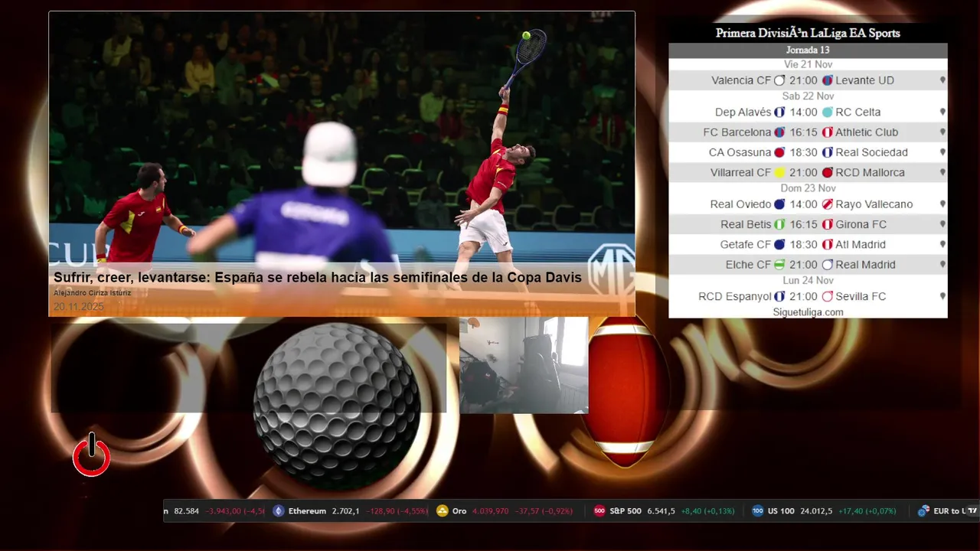Click the golf ball icon
The width and height of the screenshot is (980, 551).
(337, 406)
